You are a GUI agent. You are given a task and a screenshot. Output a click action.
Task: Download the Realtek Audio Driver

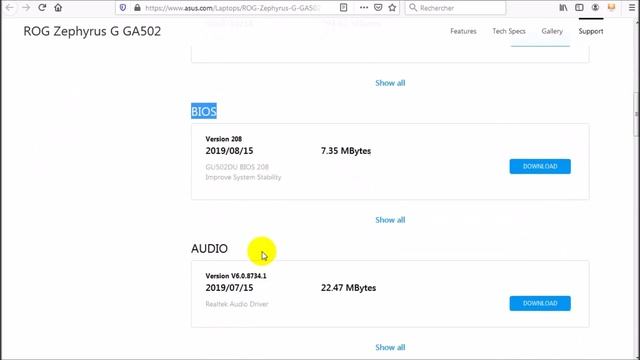coord(540,303)
